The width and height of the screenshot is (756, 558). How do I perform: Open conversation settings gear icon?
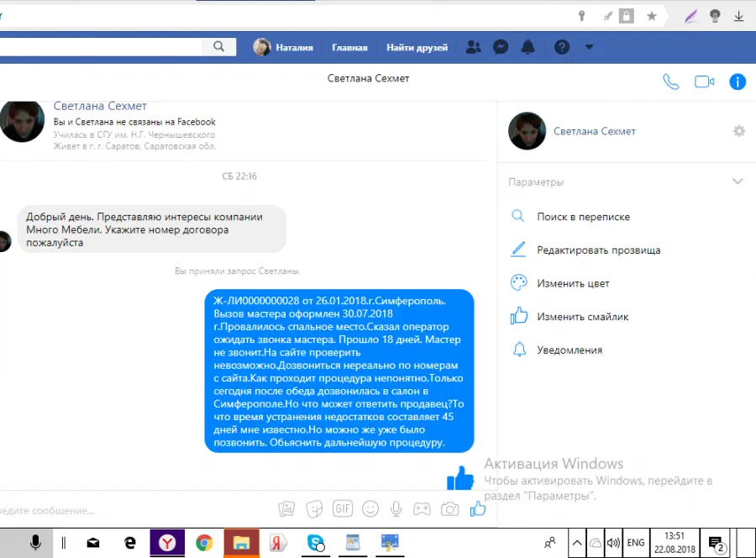pyautogui.click(x=739, y=131)
